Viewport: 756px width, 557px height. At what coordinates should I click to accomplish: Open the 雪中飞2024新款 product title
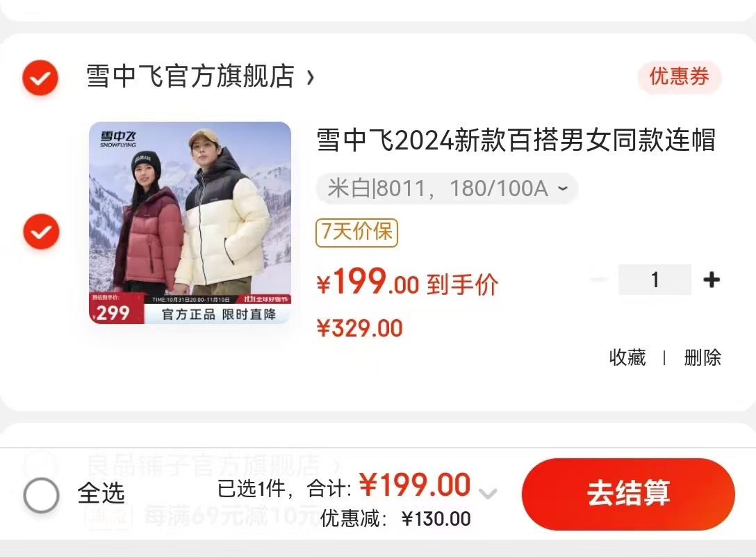click(x=516, y=140)
